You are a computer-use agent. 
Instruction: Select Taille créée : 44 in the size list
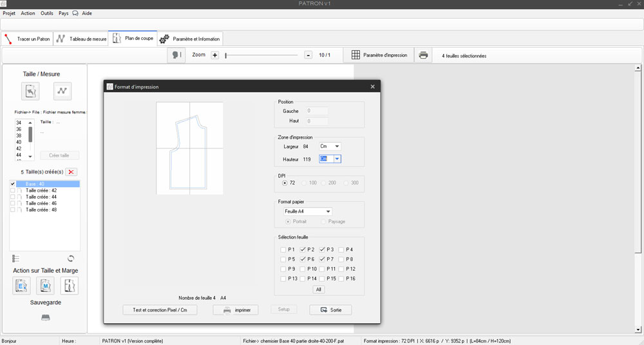point(41,197)
